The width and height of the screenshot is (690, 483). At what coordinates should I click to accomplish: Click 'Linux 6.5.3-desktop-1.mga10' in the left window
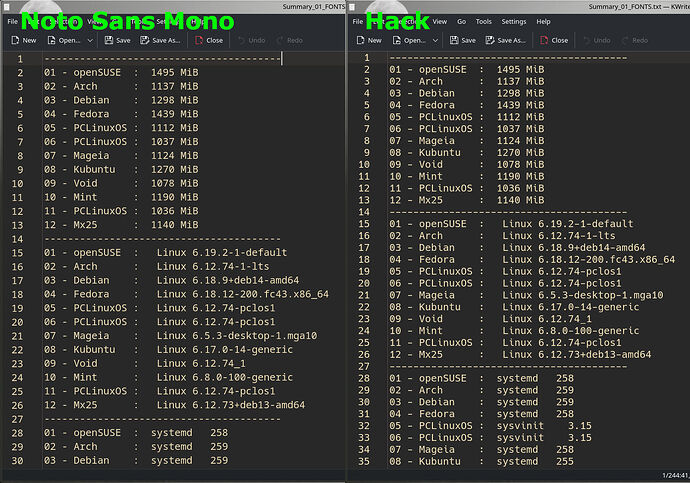tap(237, 336)
